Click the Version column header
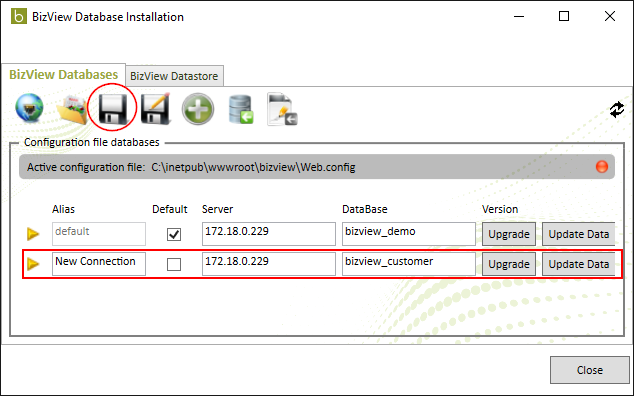This screenshot has width=634, height=396. pyautogui.click(x=500, y=209)
